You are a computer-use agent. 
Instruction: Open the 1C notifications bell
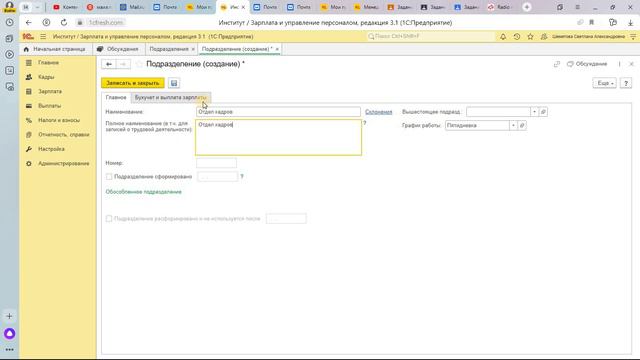click(x=503, y=37)
